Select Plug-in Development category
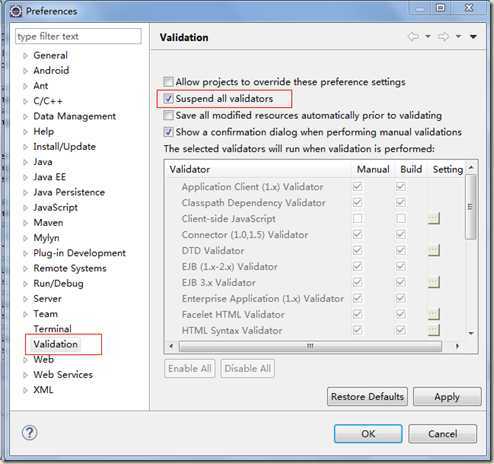494x464 pixels. (79, 253)
